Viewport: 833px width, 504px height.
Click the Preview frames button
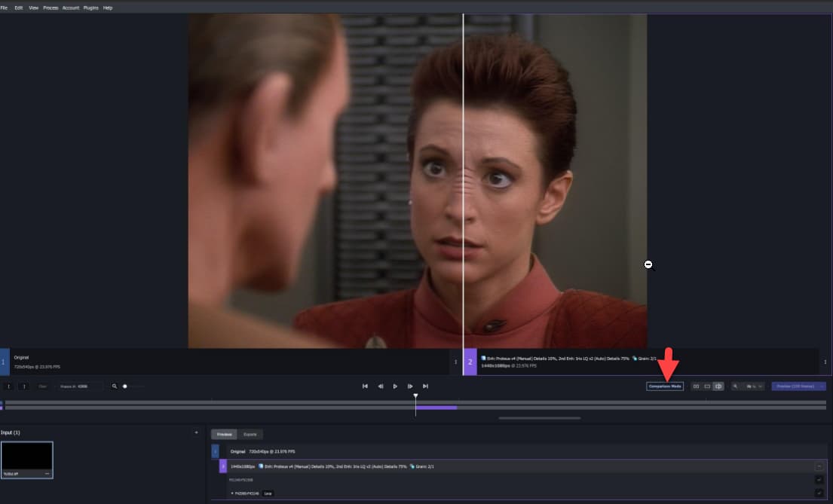pos(793,386)
